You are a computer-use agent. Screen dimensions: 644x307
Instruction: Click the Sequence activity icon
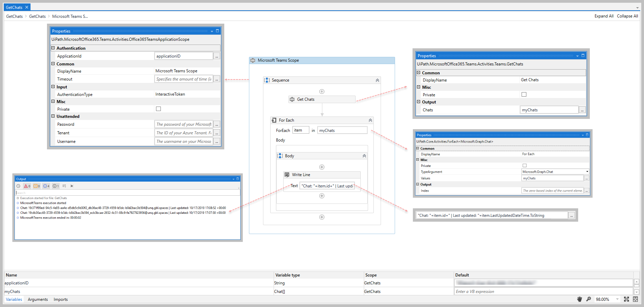(x=267, y=80)
